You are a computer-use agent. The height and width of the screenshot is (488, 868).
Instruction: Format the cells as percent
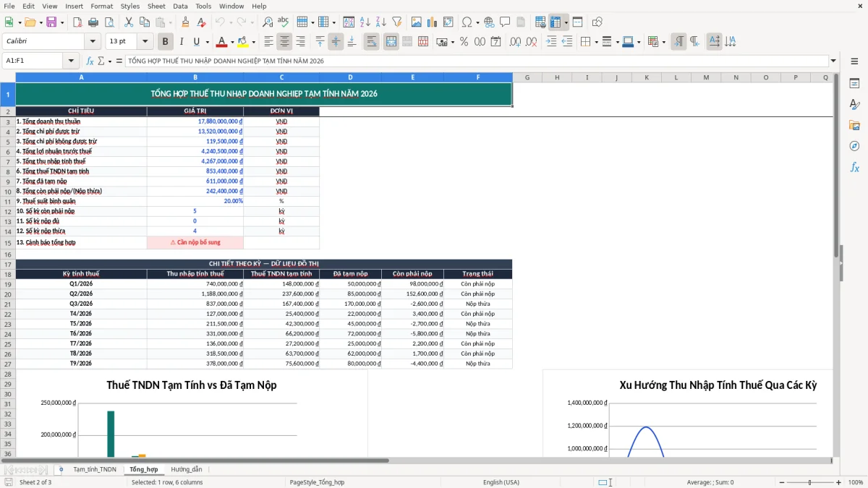464,42
